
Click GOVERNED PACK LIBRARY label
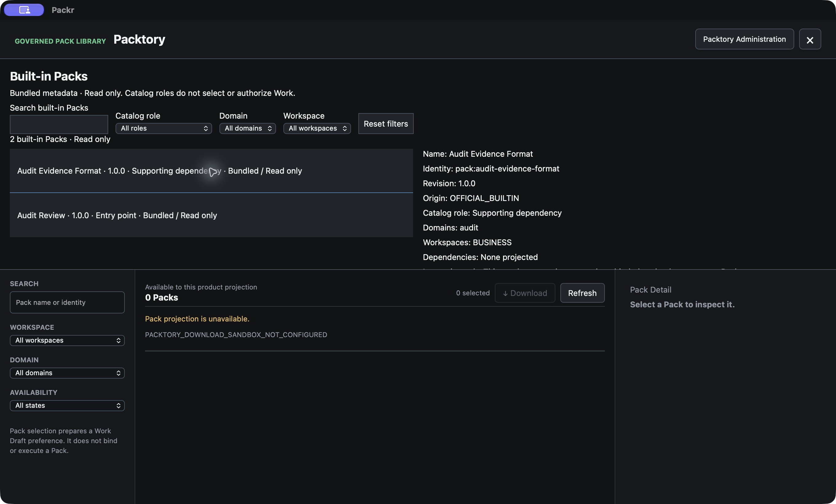[60, 41]
